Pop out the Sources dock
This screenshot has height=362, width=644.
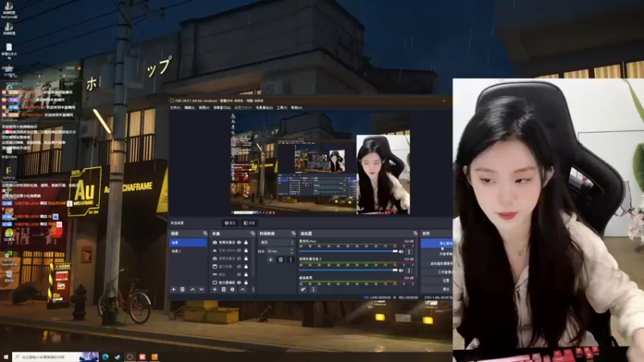(252, 233)
